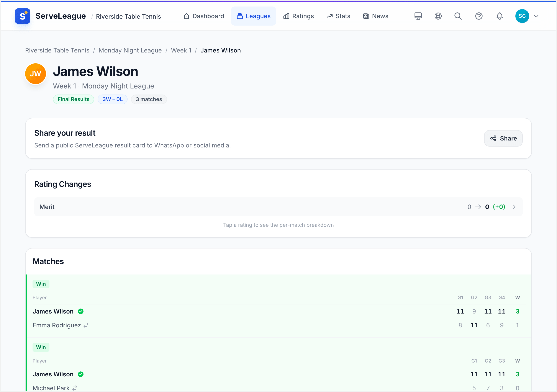Open the globe language icon
Image resolution: width=557 pixels, height=392 pixels.
click(438, 16)
